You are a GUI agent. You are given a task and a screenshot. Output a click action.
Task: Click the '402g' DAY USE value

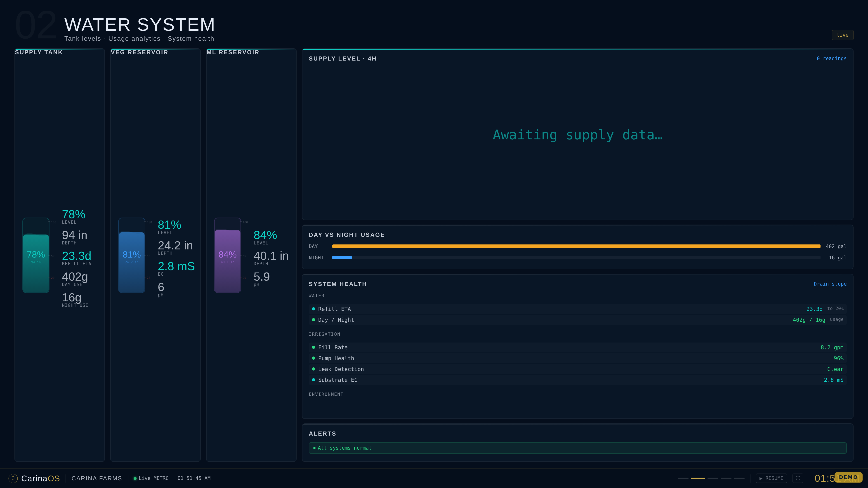[x=75, y=277]
